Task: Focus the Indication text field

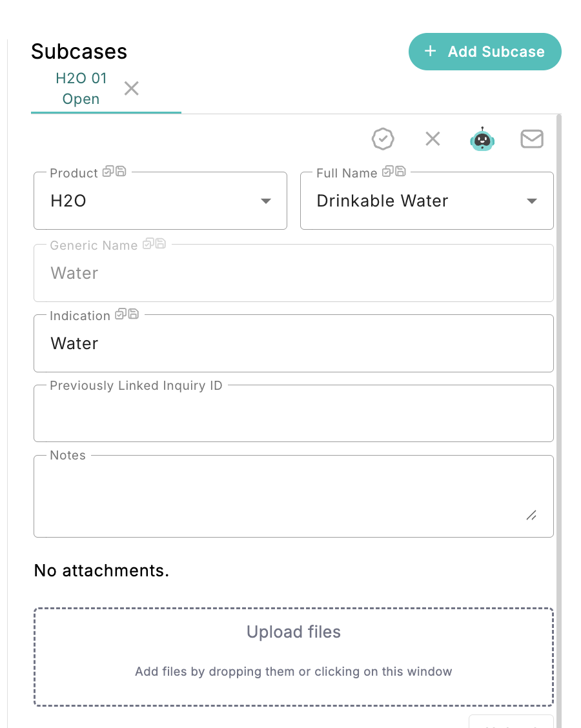Action: [294, 344]
